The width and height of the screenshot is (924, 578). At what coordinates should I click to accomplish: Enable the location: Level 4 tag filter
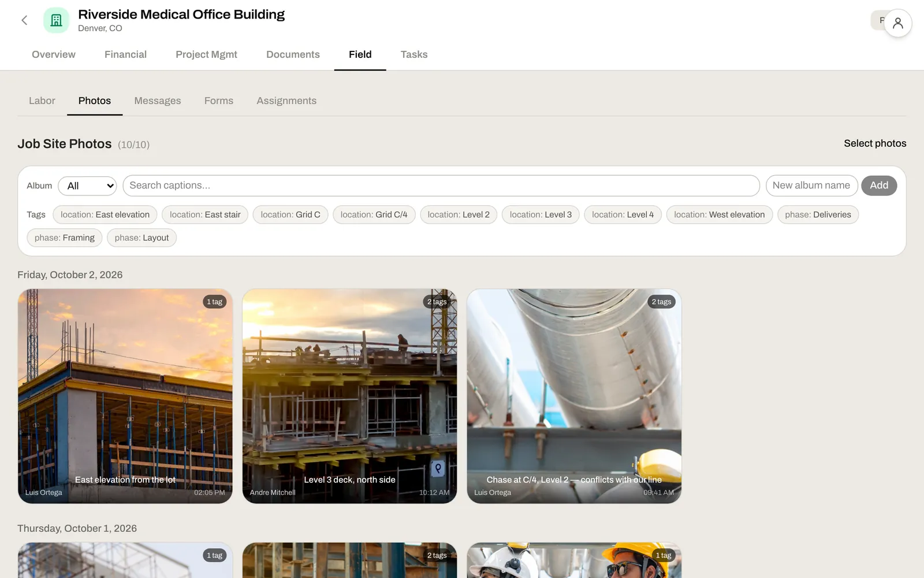tap(623, 214)
